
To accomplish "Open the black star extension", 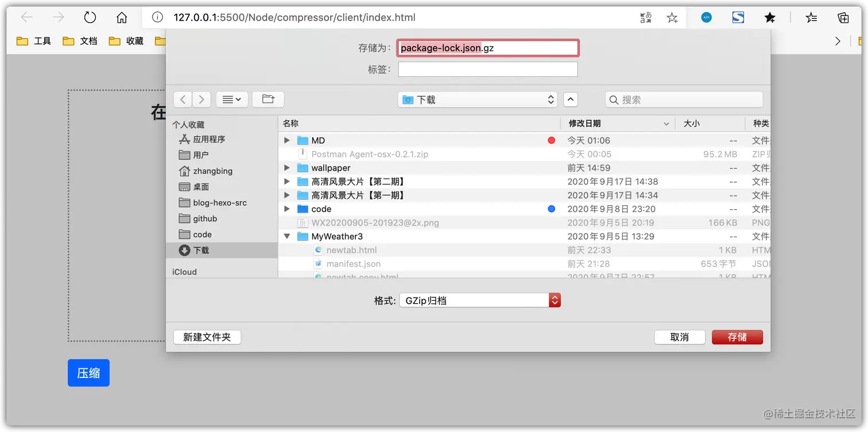I will (x=770, y=18).
